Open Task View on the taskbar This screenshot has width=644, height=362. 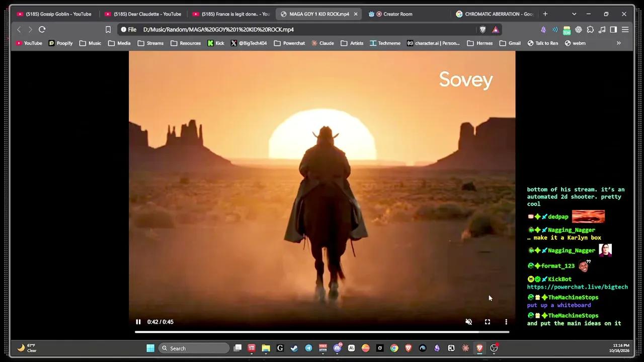pos(237,348)
